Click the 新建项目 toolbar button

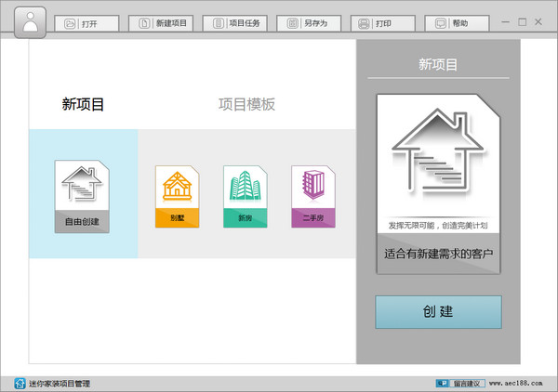(x=161, y=23)
